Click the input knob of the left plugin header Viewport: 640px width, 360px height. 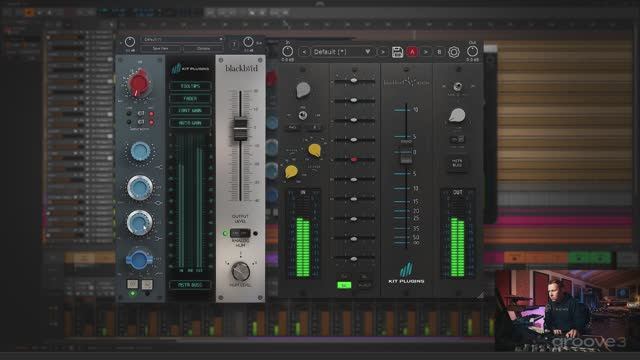[130, 42]
